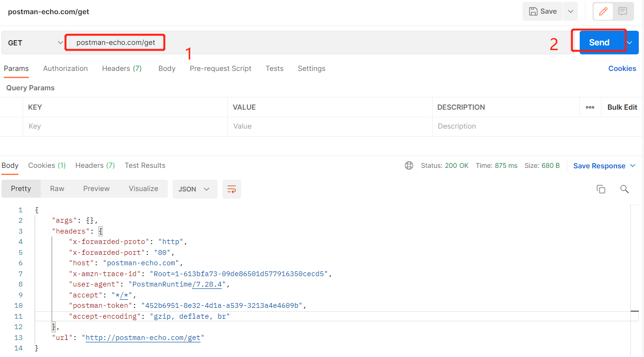This screenshot has height=357, width=644.
Task: Open the response Headers (7) tab
Action: (95, 165)
